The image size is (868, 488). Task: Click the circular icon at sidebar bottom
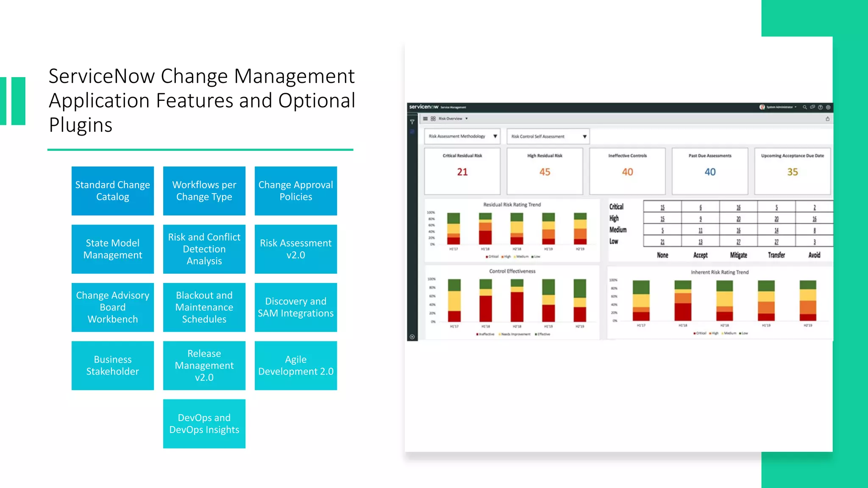412,337
